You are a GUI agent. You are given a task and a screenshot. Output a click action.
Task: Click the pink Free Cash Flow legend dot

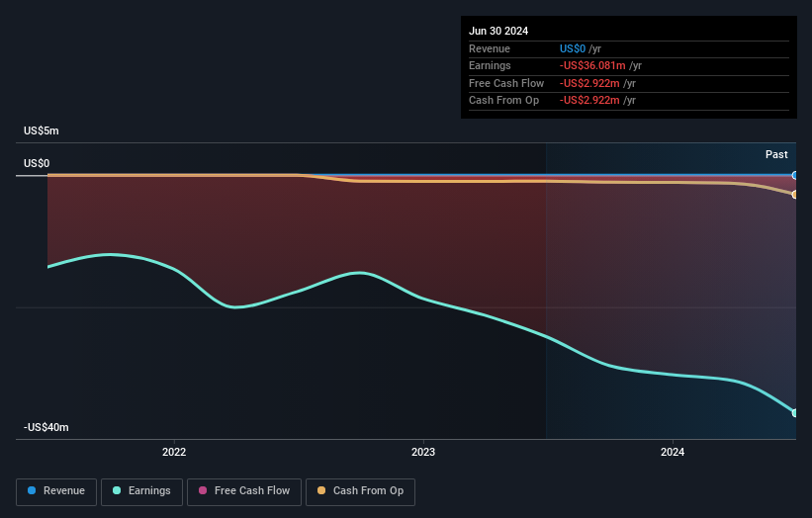(x=203, y=490)
